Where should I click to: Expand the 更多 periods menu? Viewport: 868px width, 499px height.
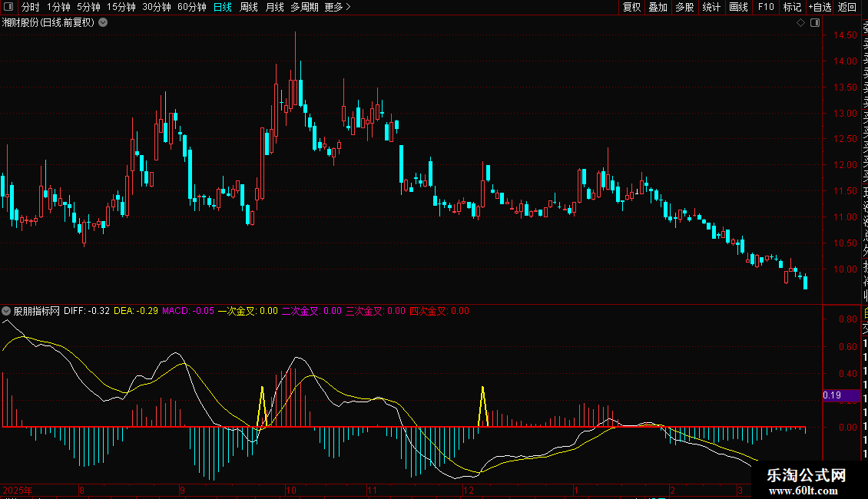(337, 7)
